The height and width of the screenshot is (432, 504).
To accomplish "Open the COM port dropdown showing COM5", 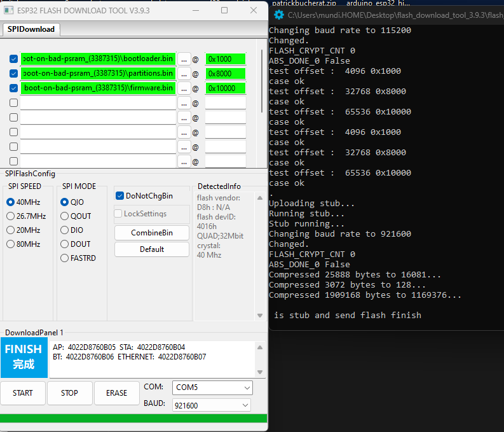I will 212,387.
